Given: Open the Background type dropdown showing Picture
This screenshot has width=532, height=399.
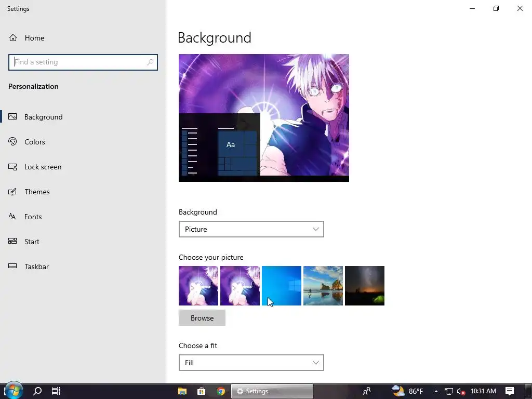Looking at the screenshot, I should (x=251, y=229).
